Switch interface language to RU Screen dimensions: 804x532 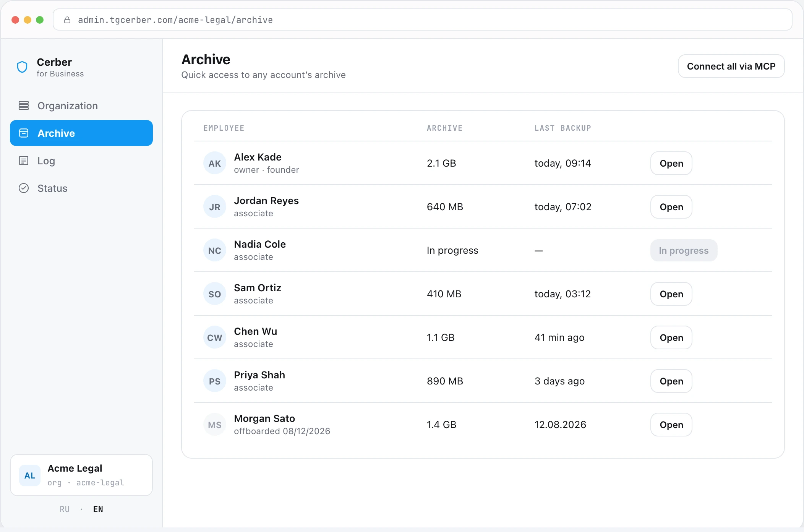click(65, 509)
